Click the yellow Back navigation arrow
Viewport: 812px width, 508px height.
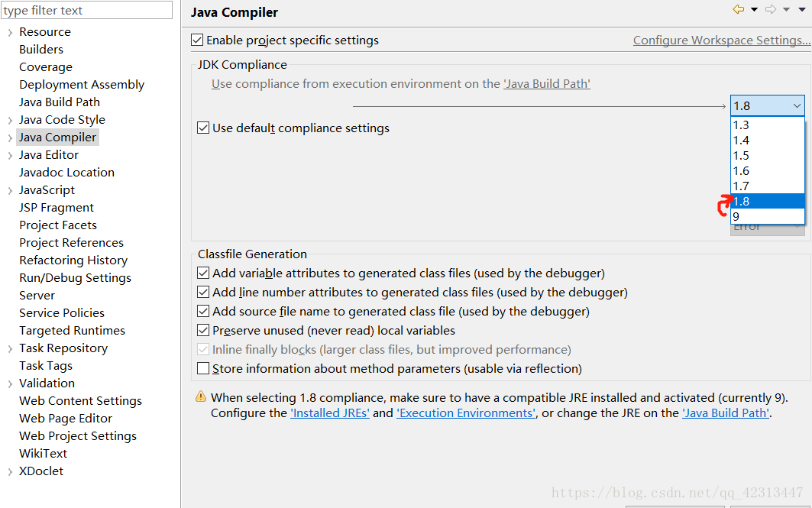pyautogui.click(x=738, y=10)
